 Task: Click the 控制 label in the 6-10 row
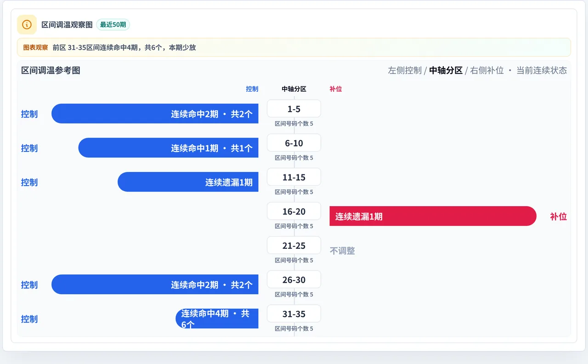[x=29, y=148]
